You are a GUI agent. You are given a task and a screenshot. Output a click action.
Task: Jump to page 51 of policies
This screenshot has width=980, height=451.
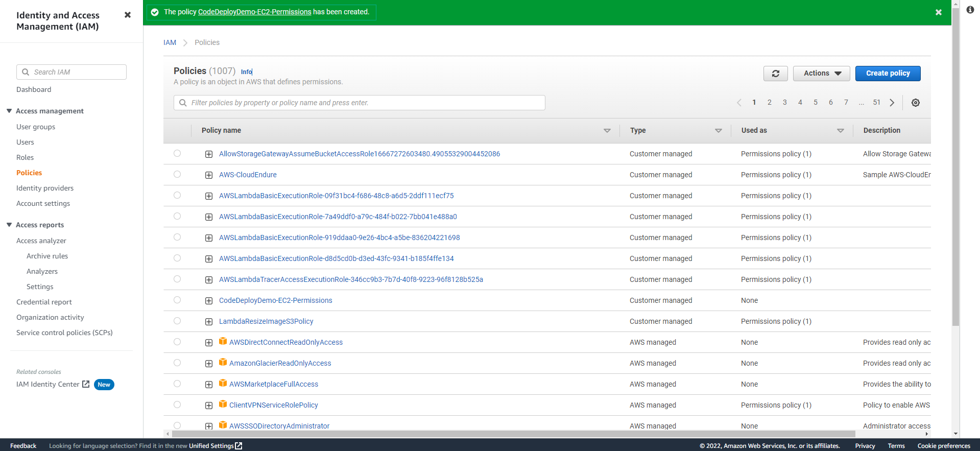[876, 103]
